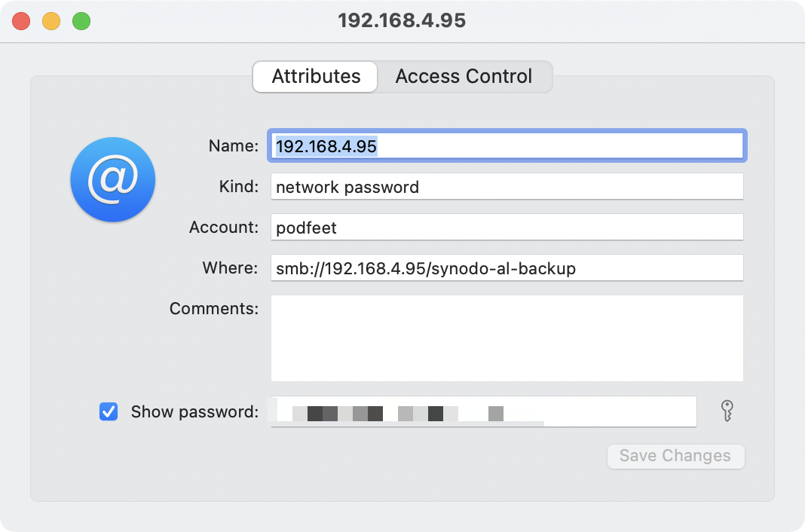Place cursor in the Comments text area
This screenshot has width=805, height=532.
click(x=507, y=338)
